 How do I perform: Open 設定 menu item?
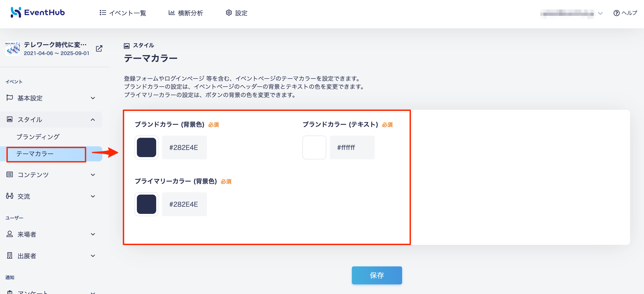(x=237, y=13)
